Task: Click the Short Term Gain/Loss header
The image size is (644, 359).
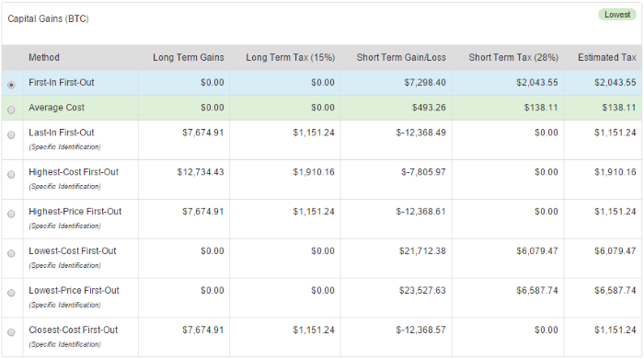Action: click(401, 57)
